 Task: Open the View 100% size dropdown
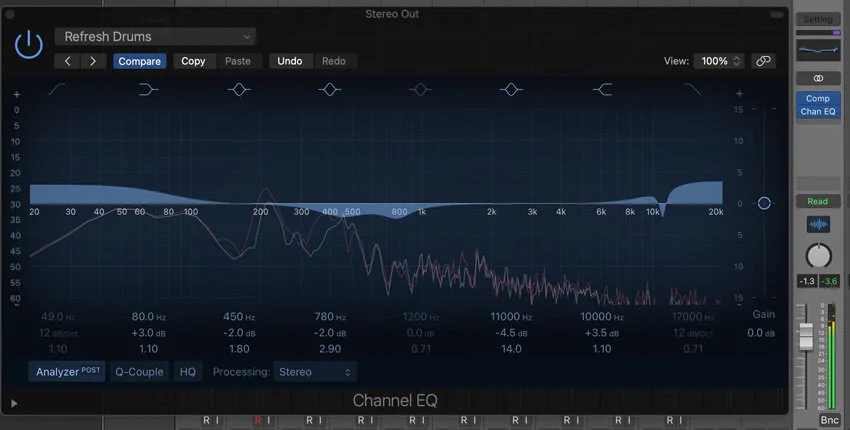tap(719, 61)
